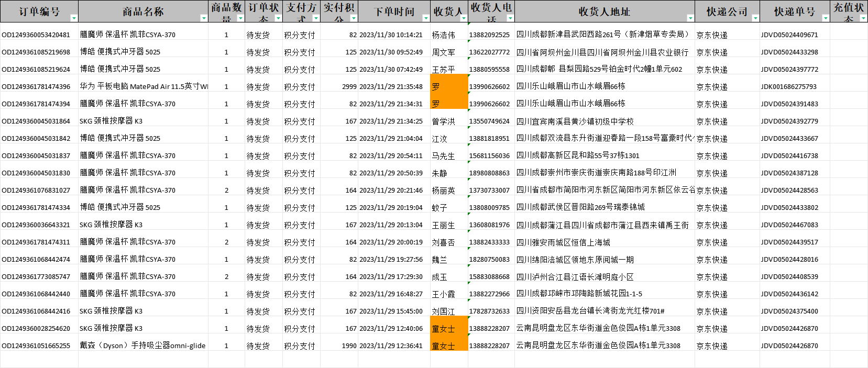This screenshot has width=868, height=368.
Task: Select phone number 17828732633
Action: pos(489,311)
